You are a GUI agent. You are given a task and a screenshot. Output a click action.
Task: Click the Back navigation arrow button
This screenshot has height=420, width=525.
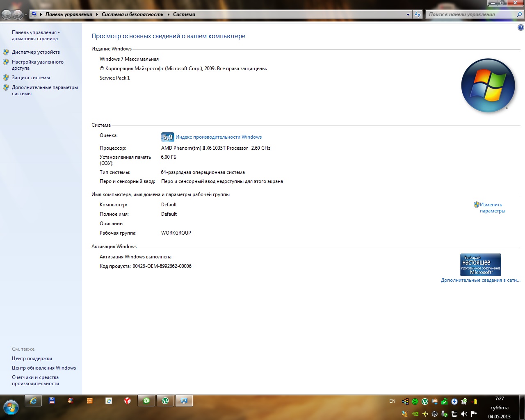pos(7,14)
